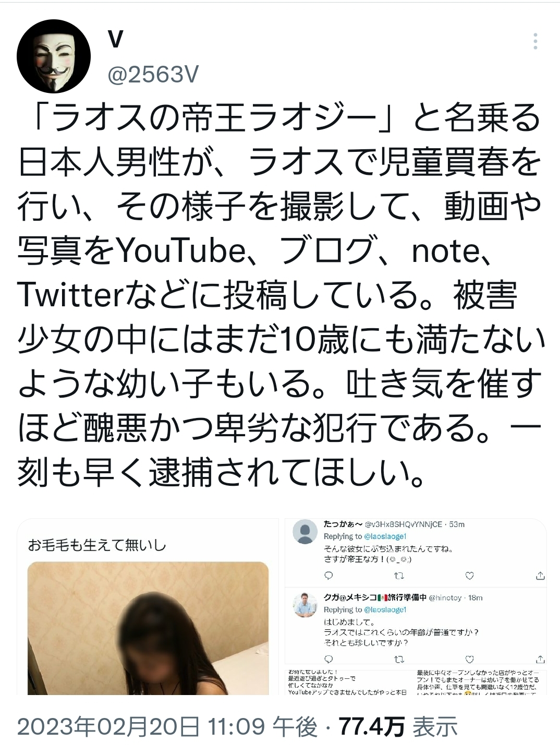The height and width of the screenshot is (754, 560).
Task: Open クガ@メキシコ profile photo avatar
Action: (x=306, y=605)
